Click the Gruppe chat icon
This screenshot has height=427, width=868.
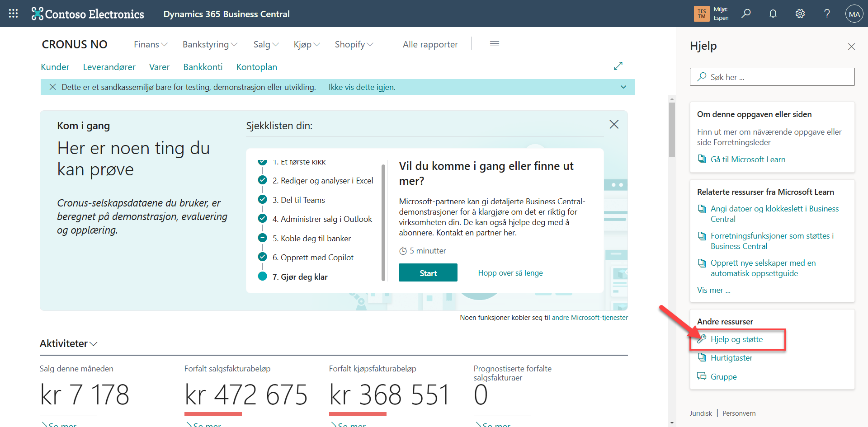[702, 376]
